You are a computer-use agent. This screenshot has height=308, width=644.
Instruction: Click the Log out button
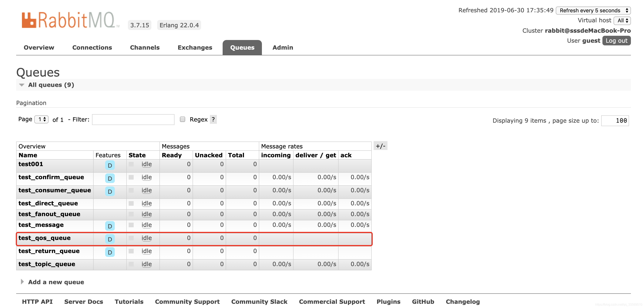click(x=616, y=41)
